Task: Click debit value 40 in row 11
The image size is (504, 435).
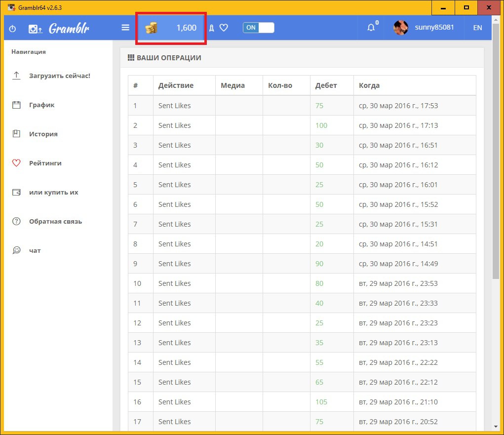Action: 319,303
